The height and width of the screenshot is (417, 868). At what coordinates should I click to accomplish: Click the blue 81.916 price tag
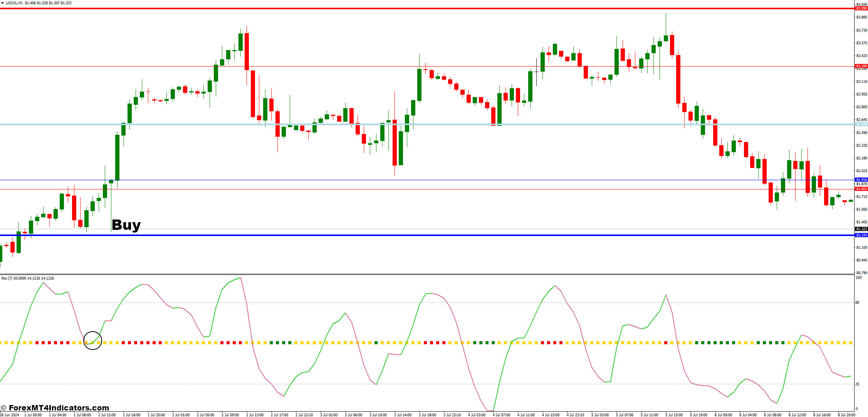[x=861, y=180]
